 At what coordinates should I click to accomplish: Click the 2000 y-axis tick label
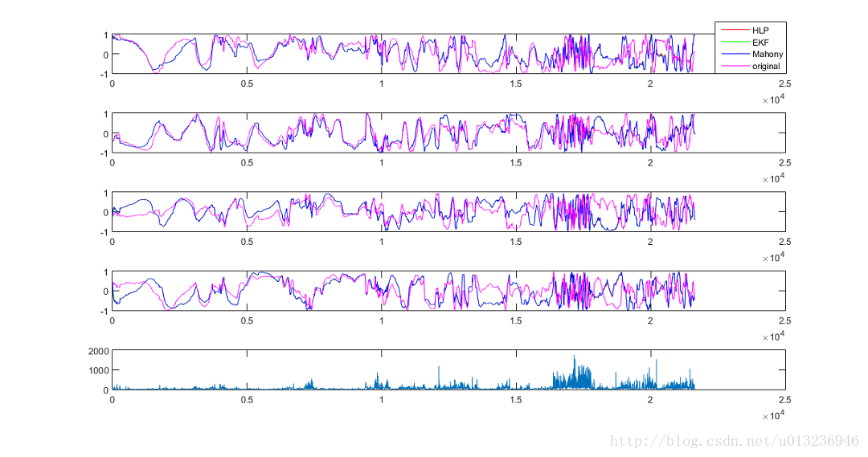[99, 351]
